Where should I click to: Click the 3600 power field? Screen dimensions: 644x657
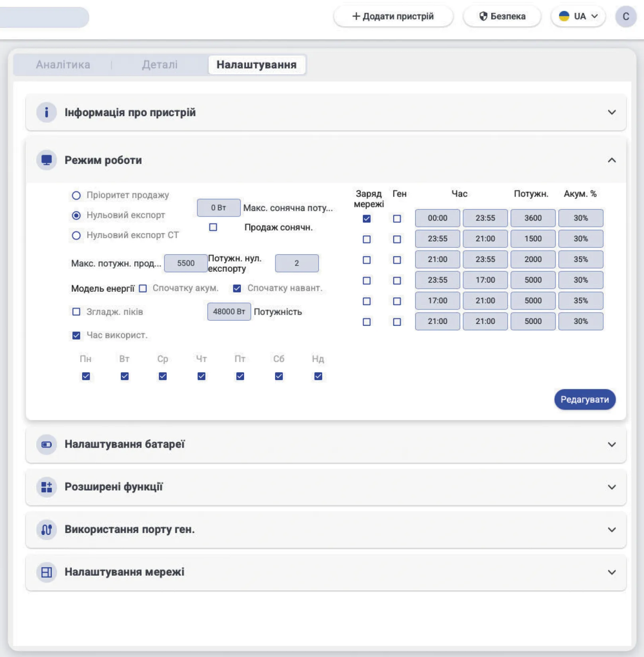(533, 218)
